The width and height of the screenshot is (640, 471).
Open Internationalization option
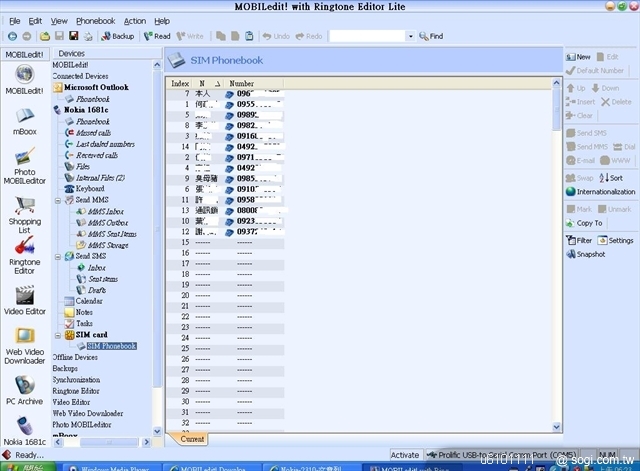pyautogui.click(x=601, y=192)
